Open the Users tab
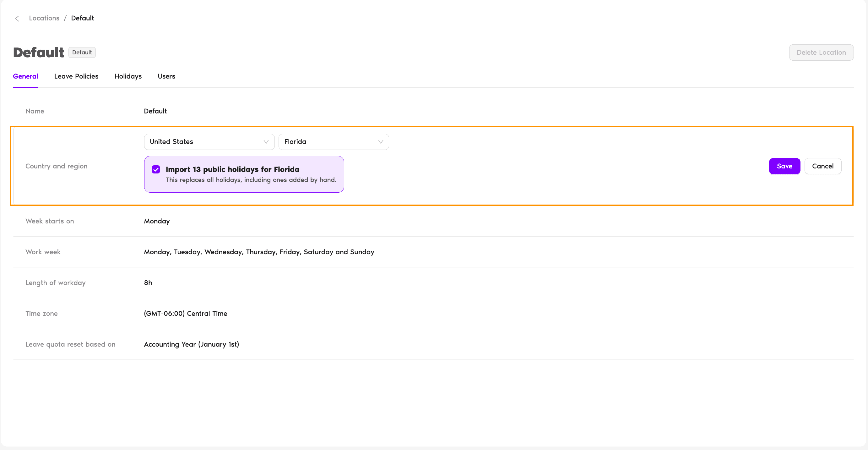 pos(166,76)
